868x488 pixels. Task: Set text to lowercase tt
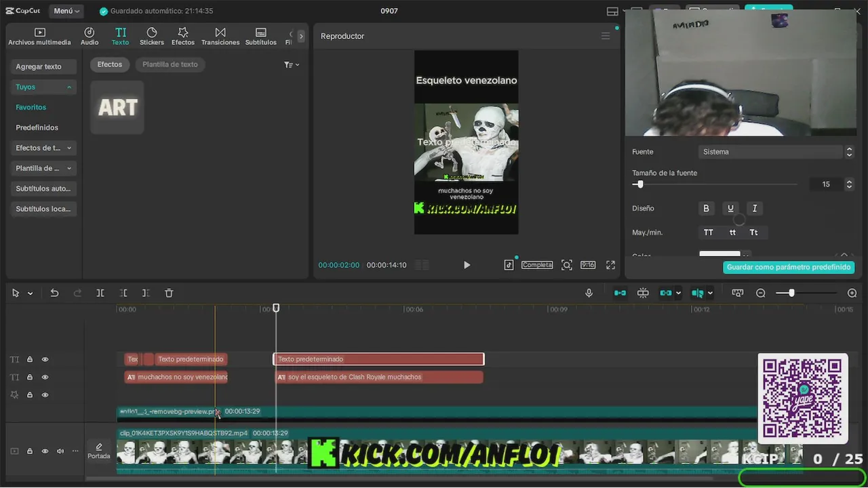click(732, 232)
